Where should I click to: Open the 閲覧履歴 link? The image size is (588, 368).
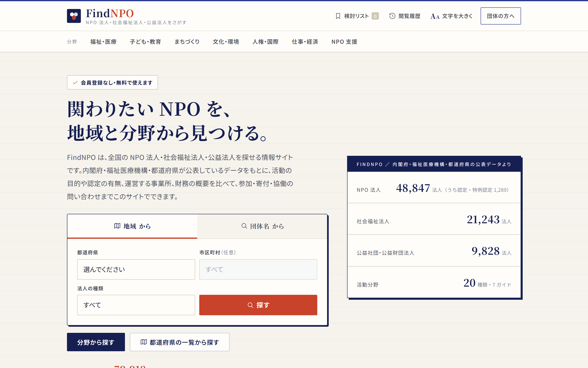point(405,16)
